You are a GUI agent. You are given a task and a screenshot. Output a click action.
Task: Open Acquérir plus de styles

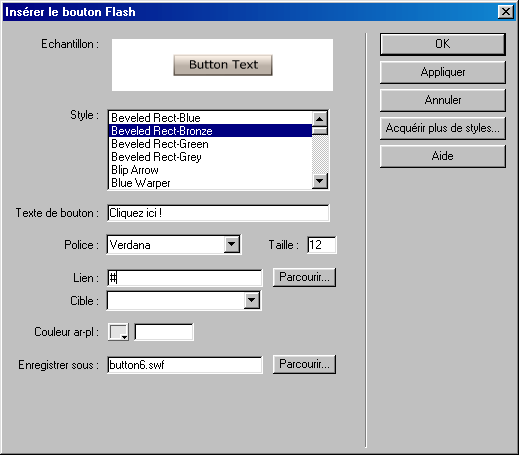coord(443,128)
